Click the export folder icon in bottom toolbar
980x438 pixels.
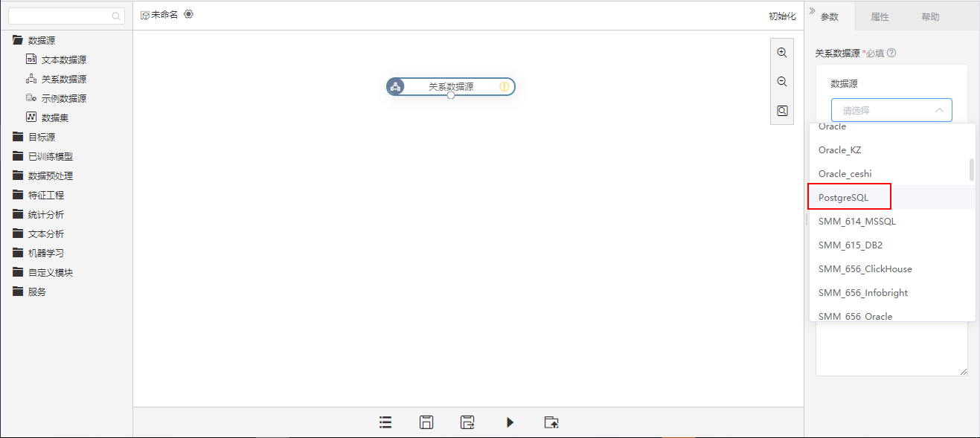pyautogui.click(x=551, y=422)
